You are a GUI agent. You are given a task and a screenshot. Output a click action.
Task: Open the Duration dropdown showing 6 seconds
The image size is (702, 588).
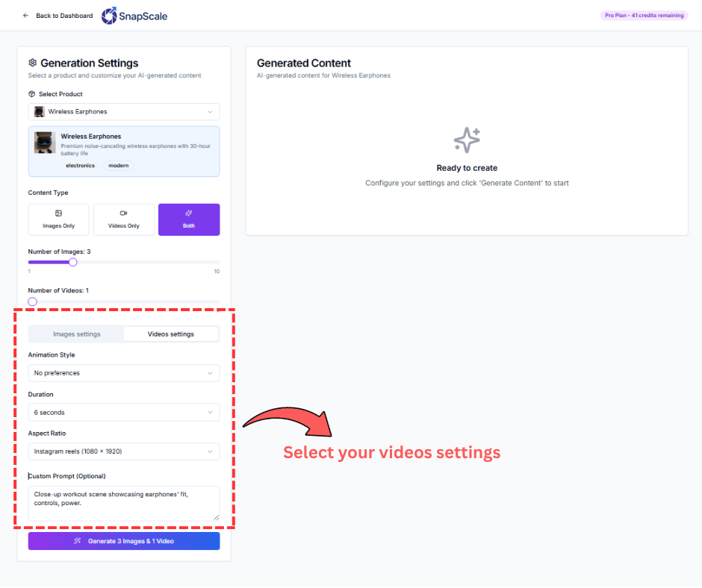[x=123, y=412]
